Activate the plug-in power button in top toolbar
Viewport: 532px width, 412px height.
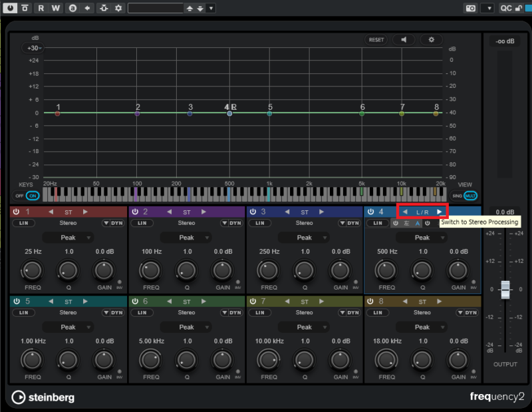point(10,8)
